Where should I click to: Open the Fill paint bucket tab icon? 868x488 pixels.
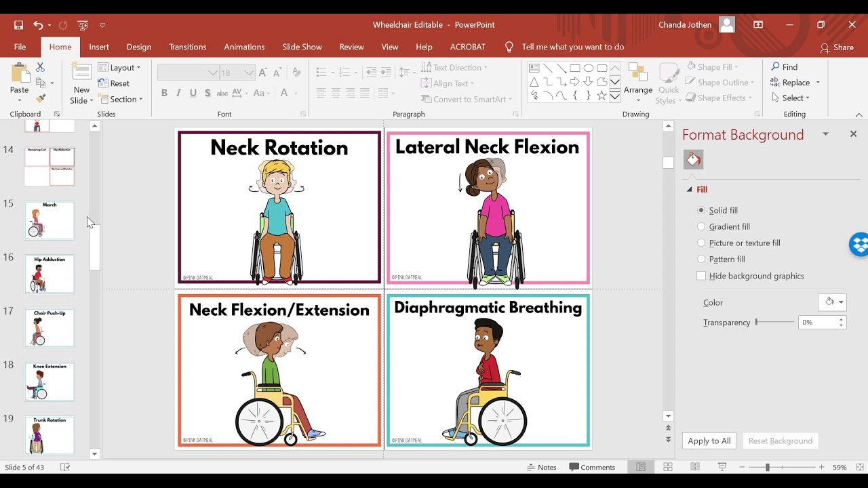tap(693, 159)
